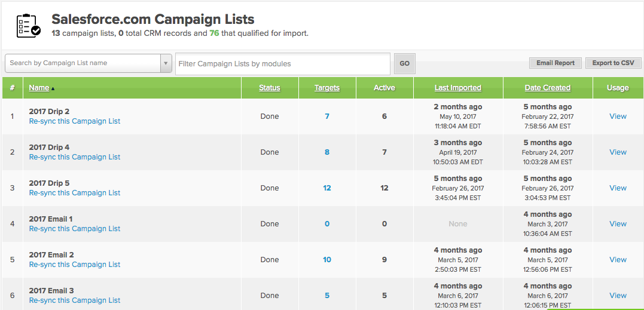View usage for 2017 Email 2
Screen dimensions: 644x310
(x=618, y=260)
